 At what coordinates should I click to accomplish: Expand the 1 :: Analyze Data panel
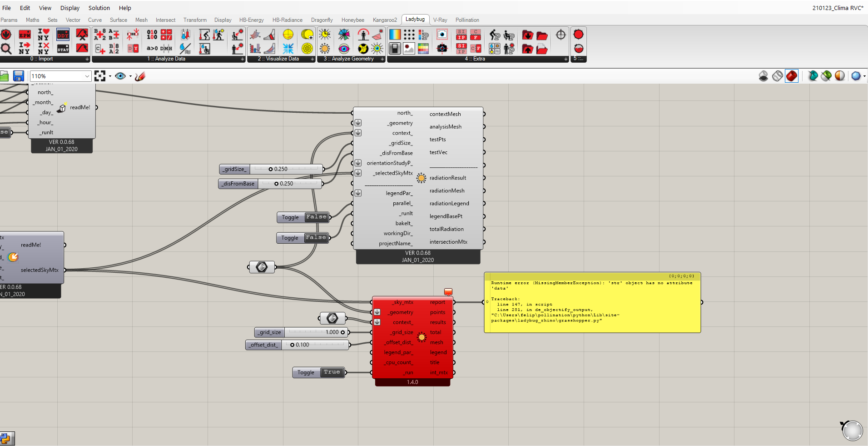(242, 59)
